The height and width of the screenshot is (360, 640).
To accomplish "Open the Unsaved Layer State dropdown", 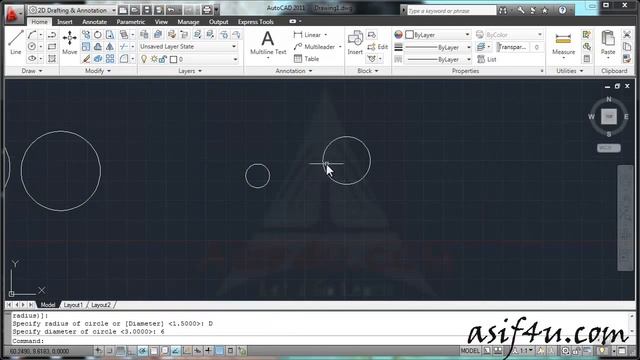I will (188, 47).
